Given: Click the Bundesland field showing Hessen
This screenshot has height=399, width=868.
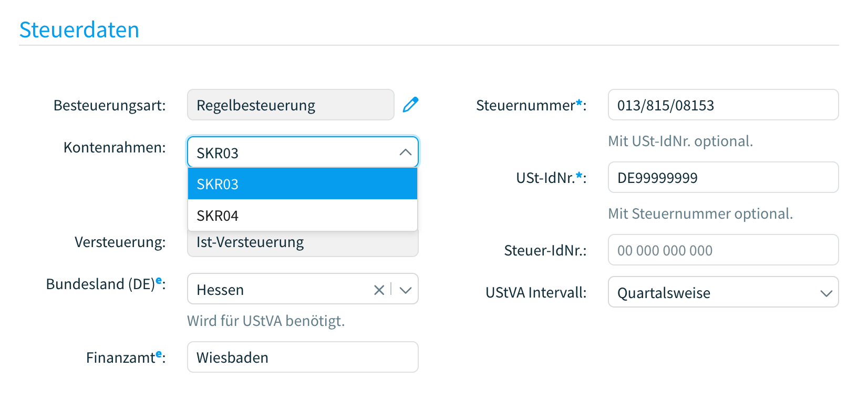Looking at the screenshot, I should [303, 289].
